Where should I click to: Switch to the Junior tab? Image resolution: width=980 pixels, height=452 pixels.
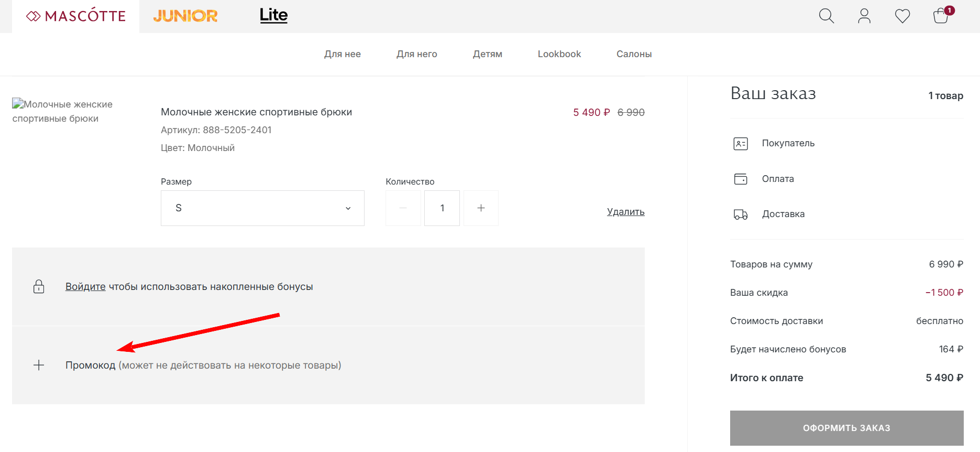pyautogui.click(x=185, y=16)
